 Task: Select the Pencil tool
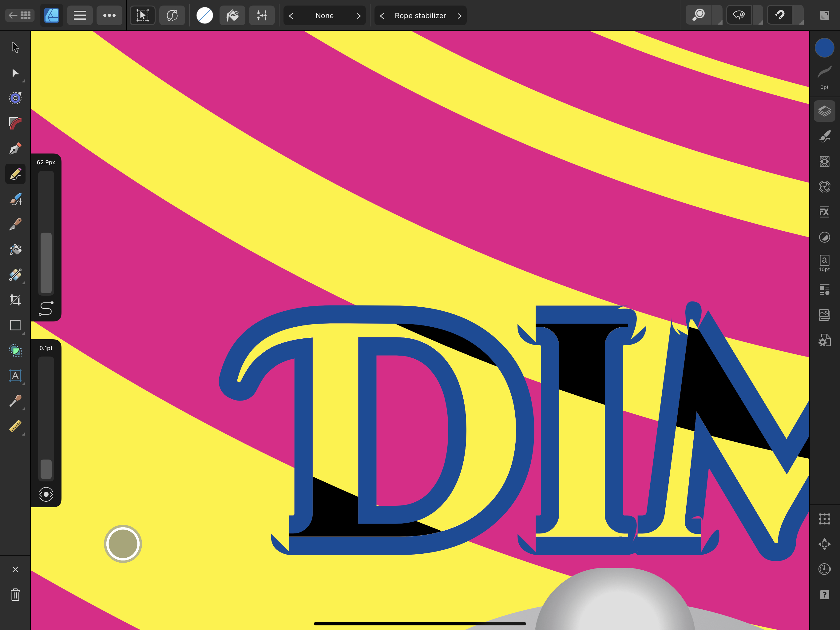click(x=15, y=174)
